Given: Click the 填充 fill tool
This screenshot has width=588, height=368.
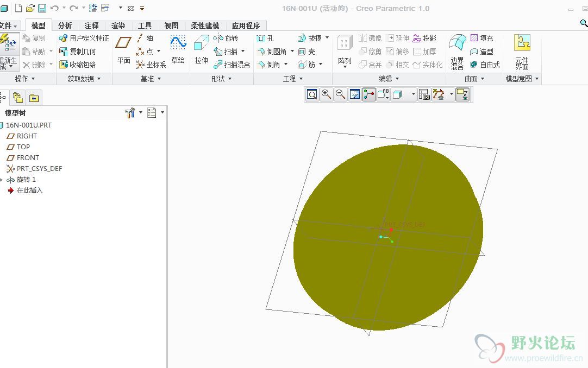Looking at the screenshot, I should point(482,38).
